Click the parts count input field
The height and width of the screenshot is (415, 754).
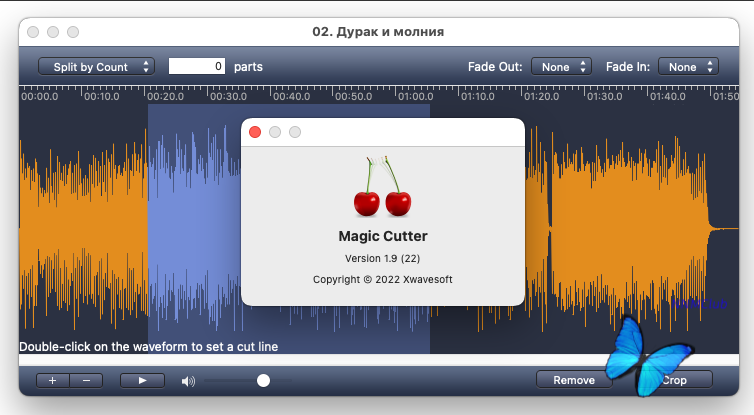click(196, 66)
